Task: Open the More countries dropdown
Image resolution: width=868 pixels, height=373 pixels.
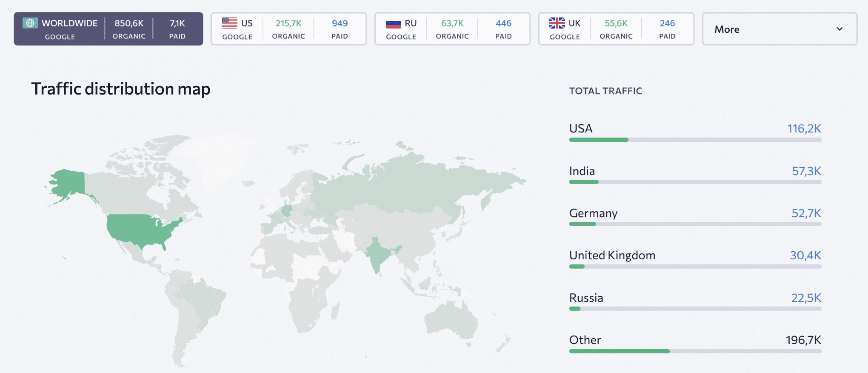Action: pos(779,29)
